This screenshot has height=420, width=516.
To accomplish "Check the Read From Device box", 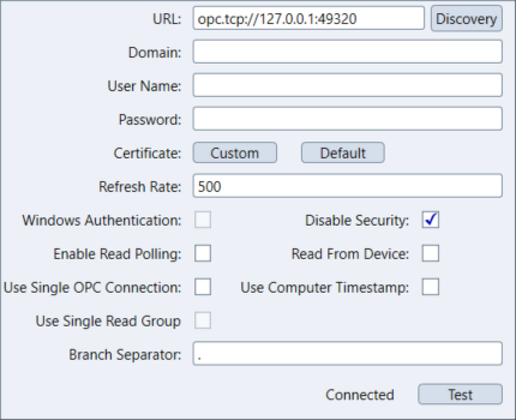I will click(x=430, y=254).
